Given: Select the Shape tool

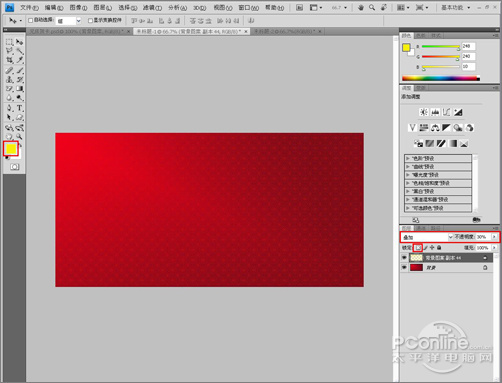Looking at the screenshot, I should [x=20, y=117].
